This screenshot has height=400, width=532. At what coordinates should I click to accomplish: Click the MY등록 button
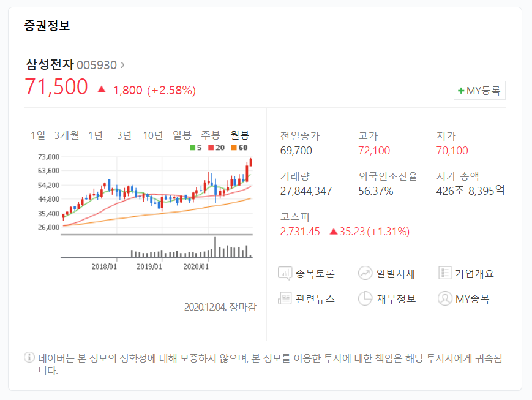click(479, 90)
